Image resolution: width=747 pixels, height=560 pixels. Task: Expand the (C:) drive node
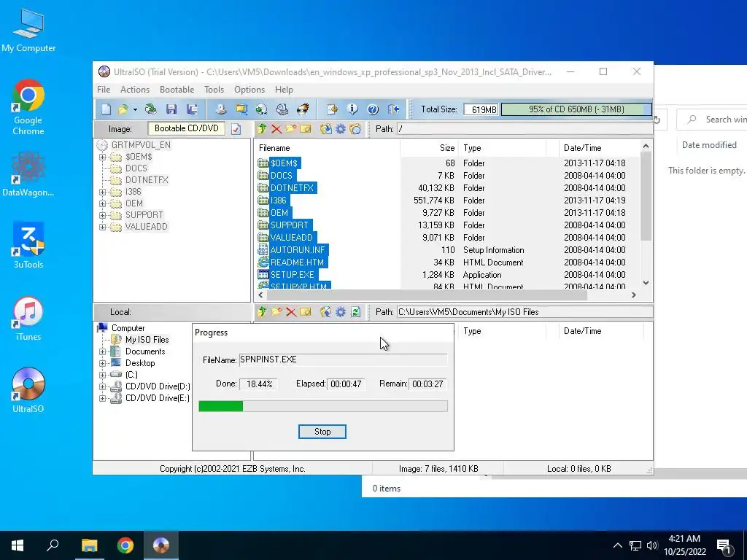[x=102, y=375]
